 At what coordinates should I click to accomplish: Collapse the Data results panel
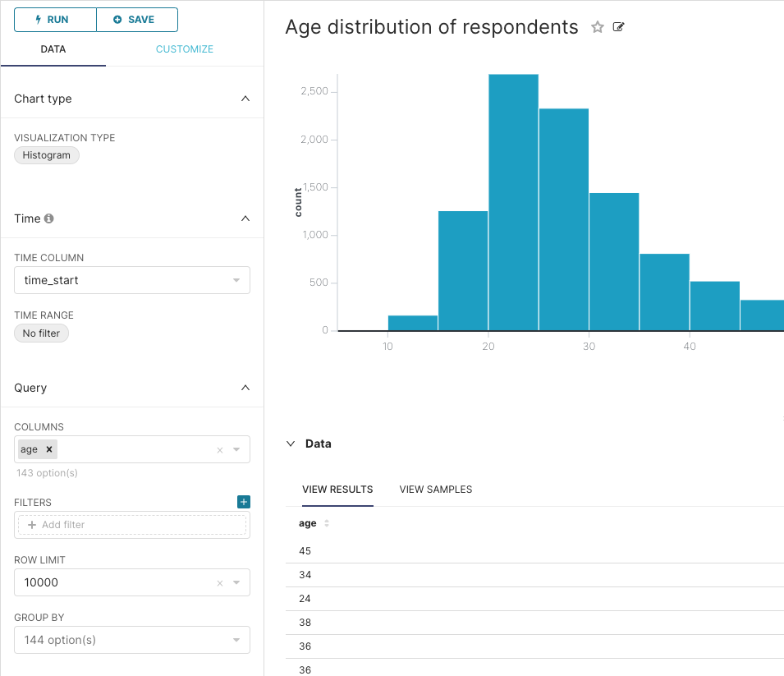[x=291, y=444]
